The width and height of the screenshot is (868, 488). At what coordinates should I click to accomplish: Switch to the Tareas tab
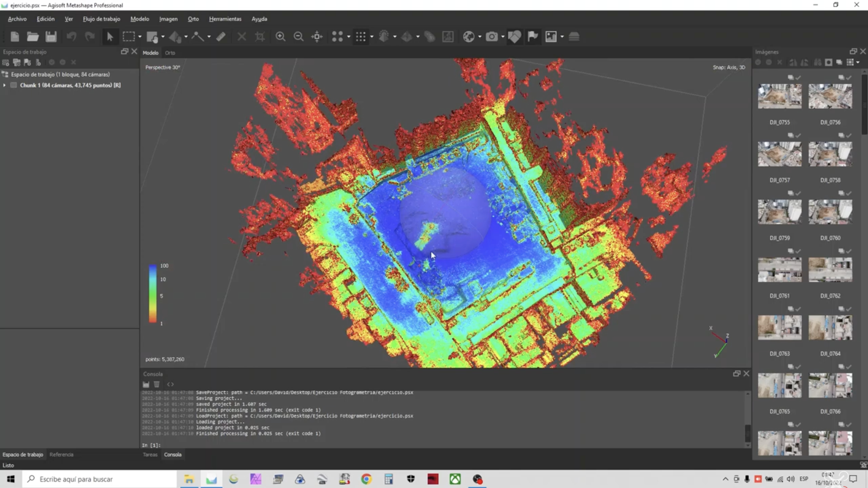150,454
